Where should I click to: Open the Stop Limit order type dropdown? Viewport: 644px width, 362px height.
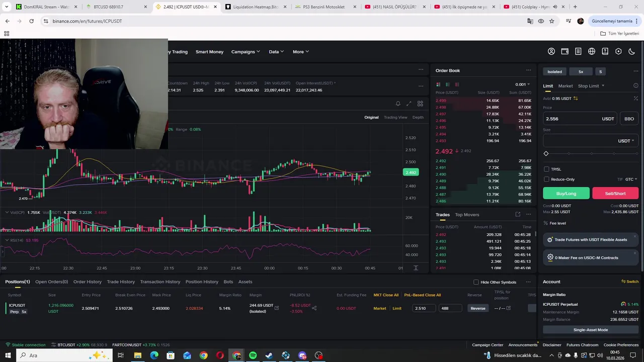(x=591, y=86)
